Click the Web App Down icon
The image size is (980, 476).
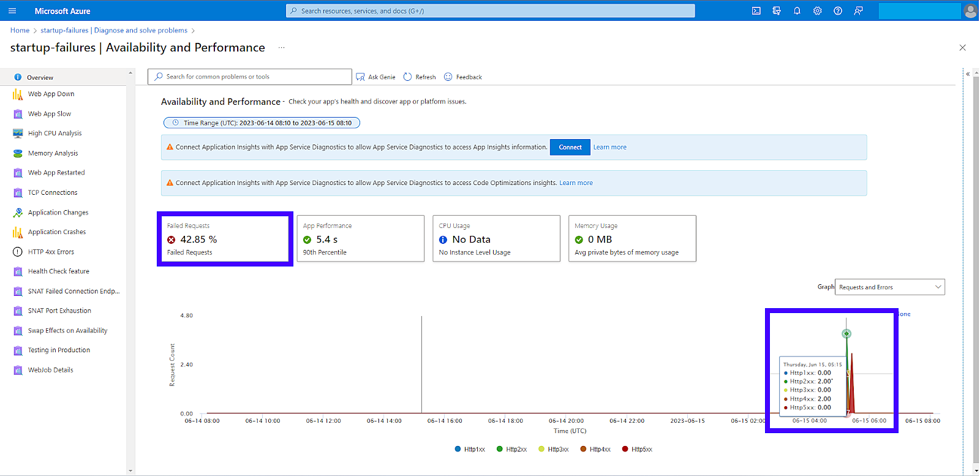coord(18,94)
